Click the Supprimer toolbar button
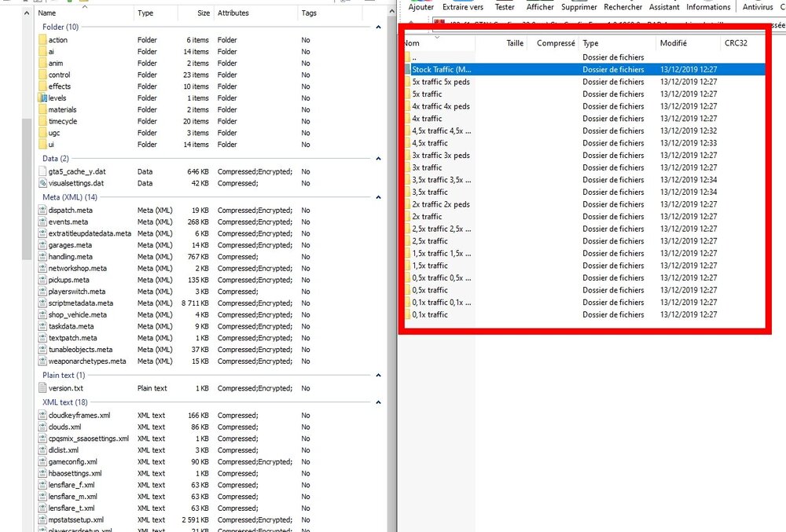Viewport: 786px width, 532px height. tap(579, 7)
